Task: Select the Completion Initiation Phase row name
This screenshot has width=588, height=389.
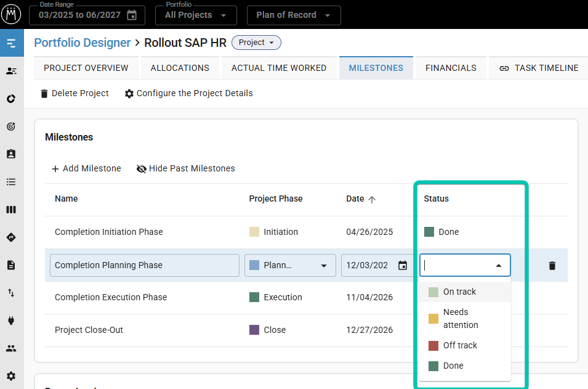Action: point(109,232)
